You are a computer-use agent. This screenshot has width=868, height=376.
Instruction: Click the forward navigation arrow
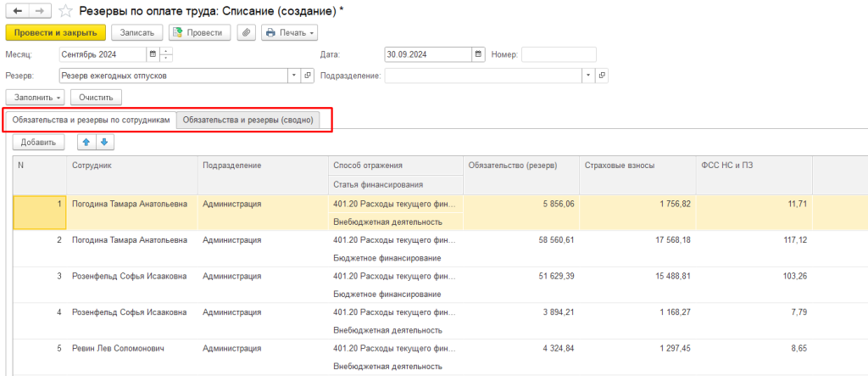[38, 11]
